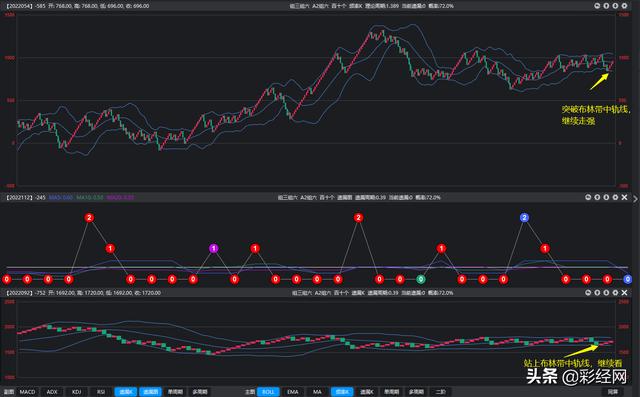Click 【2022054】 period label in top header

pos(20,6)
